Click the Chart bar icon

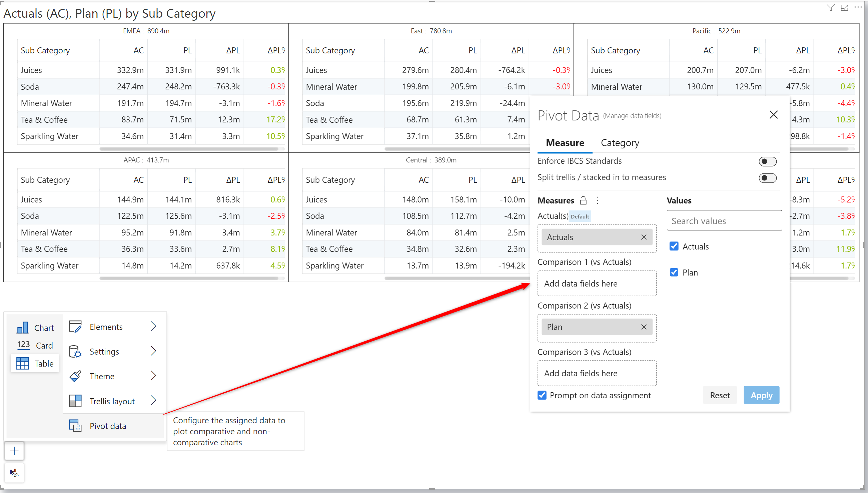22,328
